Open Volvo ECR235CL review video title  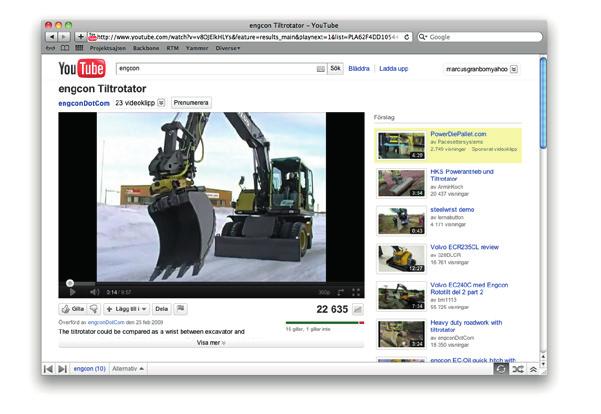[464, 247]
